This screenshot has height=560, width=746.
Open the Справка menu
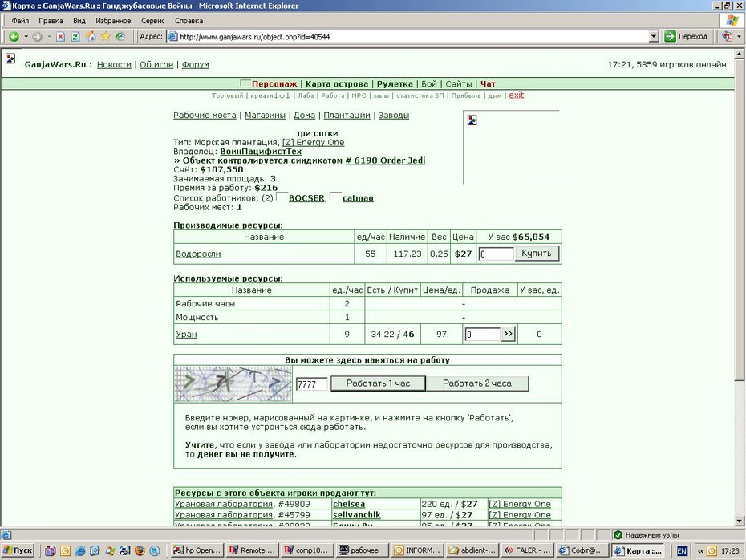pos(189,21)
